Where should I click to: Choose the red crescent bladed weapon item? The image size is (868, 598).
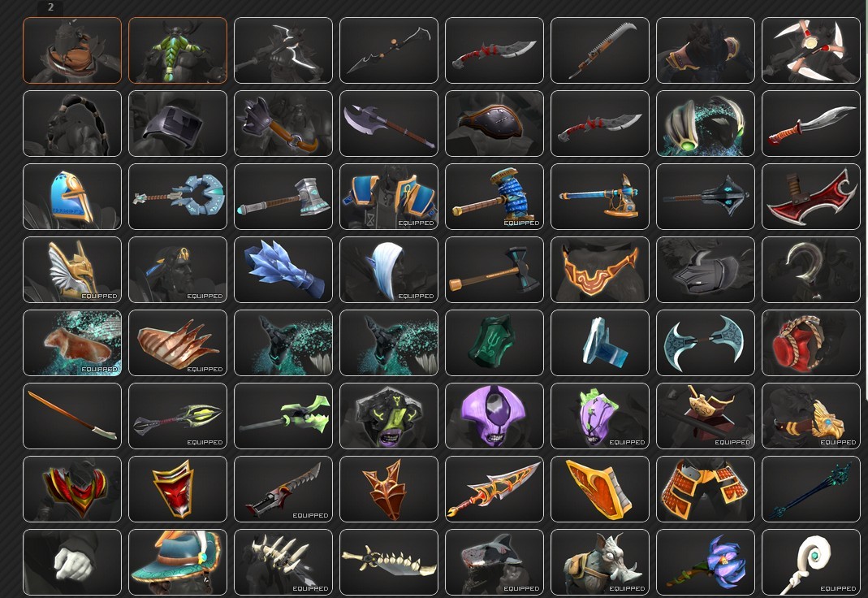tap(811, 197)
